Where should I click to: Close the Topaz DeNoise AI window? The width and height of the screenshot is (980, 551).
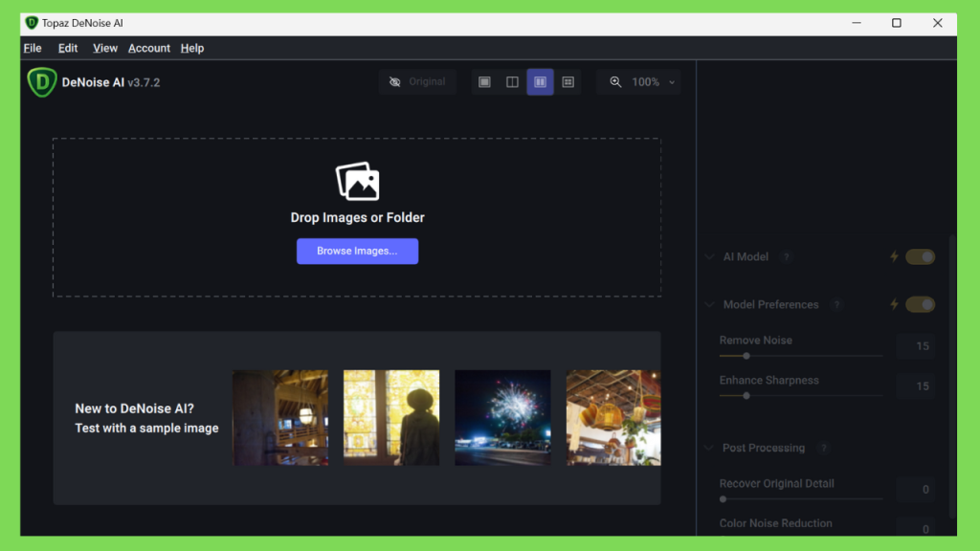937,23
